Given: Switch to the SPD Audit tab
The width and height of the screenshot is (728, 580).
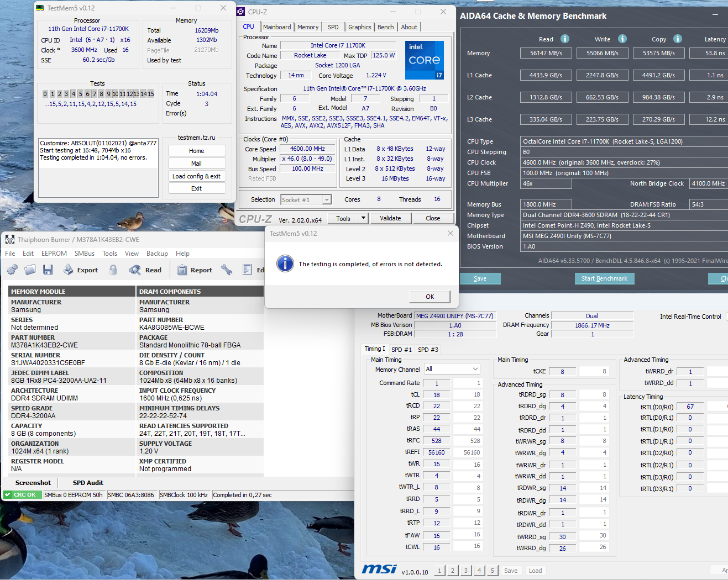Looking at the screenshot, I should 88,483.
